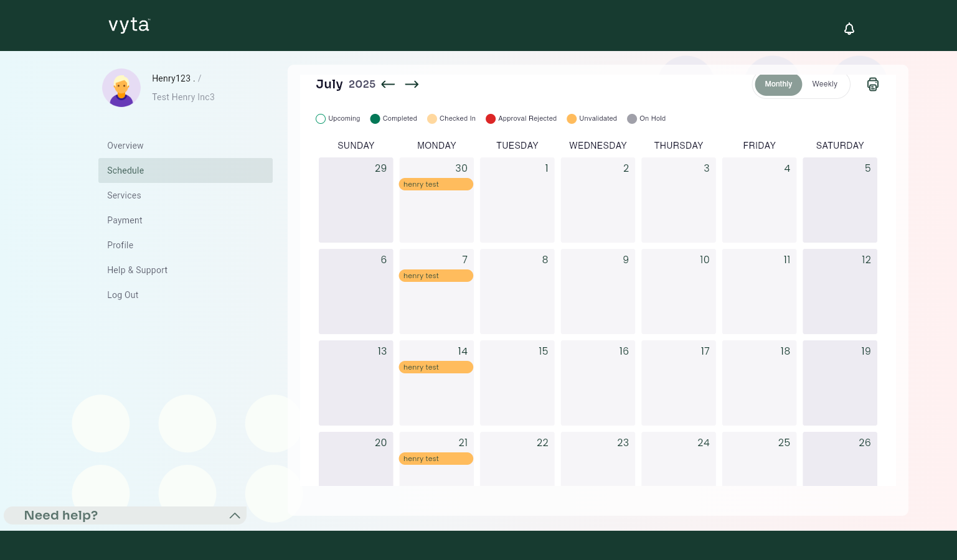957x560 pixels.
Task: Switch to Weekly calendar view
Action: tap(824, 85)
